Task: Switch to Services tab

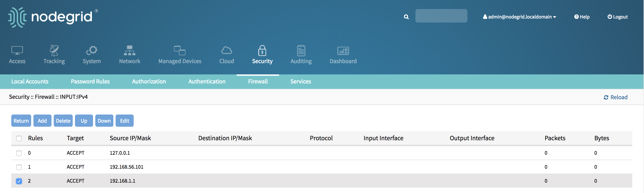Action: tap(301, 81)
